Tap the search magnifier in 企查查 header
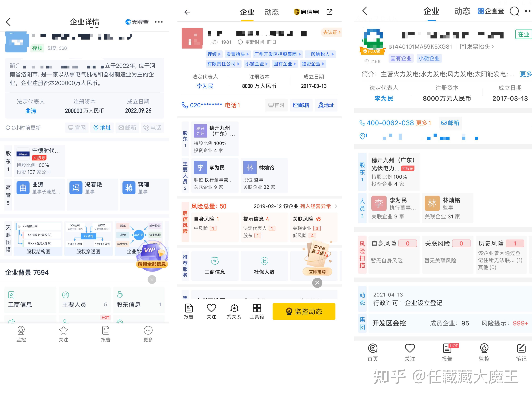The width and height of the screenshot is (532, 398). 514,11
